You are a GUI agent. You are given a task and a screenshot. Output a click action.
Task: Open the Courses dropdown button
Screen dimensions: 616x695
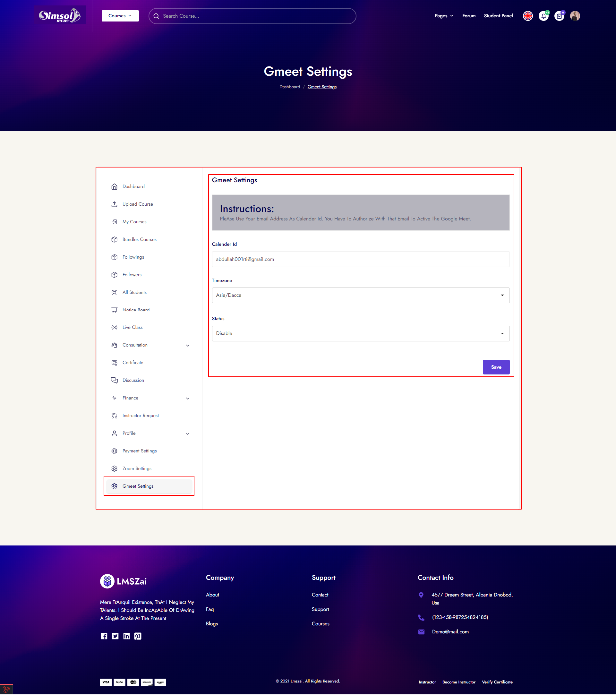click(120, 16)
